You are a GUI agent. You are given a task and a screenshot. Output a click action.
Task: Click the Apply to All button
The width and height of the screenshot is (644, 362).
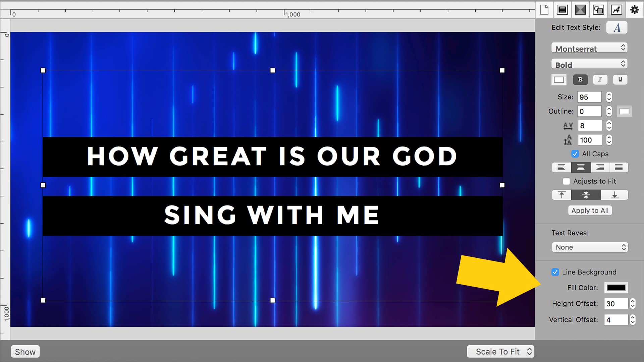(590, 210)
